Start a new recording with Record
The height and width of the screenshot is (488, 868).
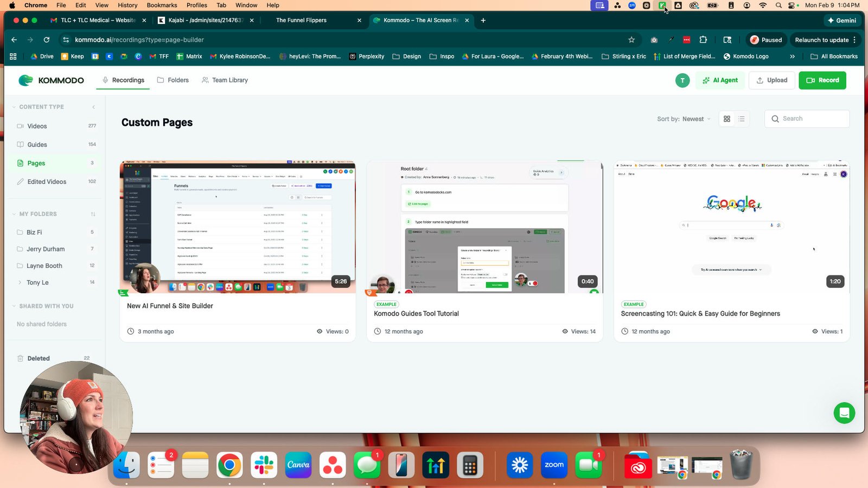coord(822,80)
